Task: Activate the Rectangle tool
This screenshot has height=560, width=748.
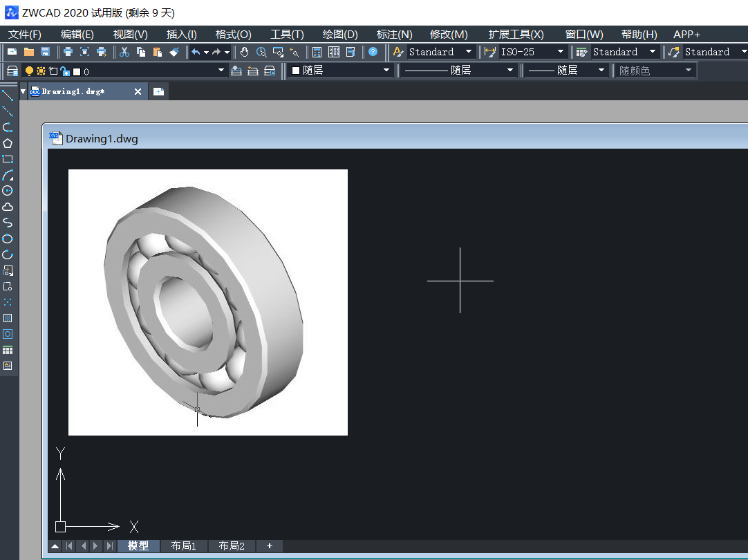Action: pos(8,158)
